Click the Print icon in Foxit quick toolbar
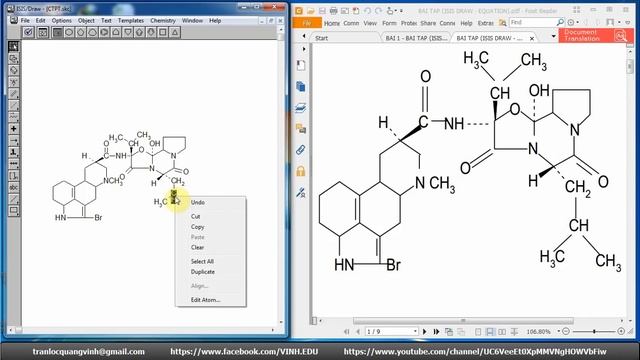 click(333, 11)
